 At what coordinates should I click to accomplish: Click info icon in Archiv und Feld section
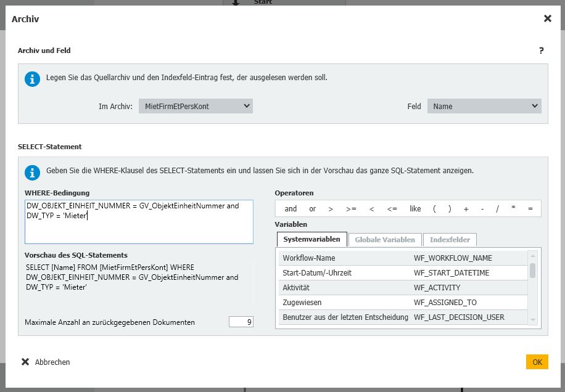(x=31, y=79)
